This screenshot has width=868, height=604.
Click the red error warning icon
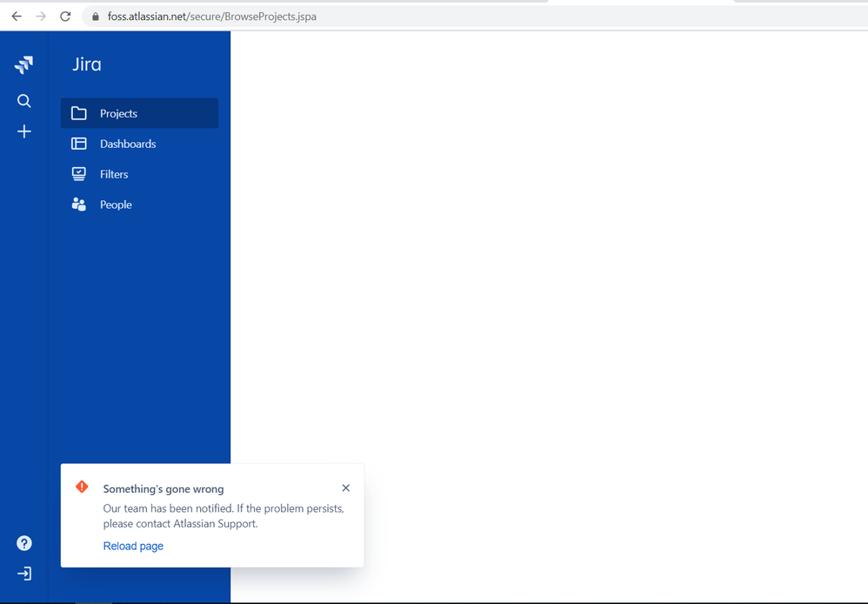tap(82, 487)
